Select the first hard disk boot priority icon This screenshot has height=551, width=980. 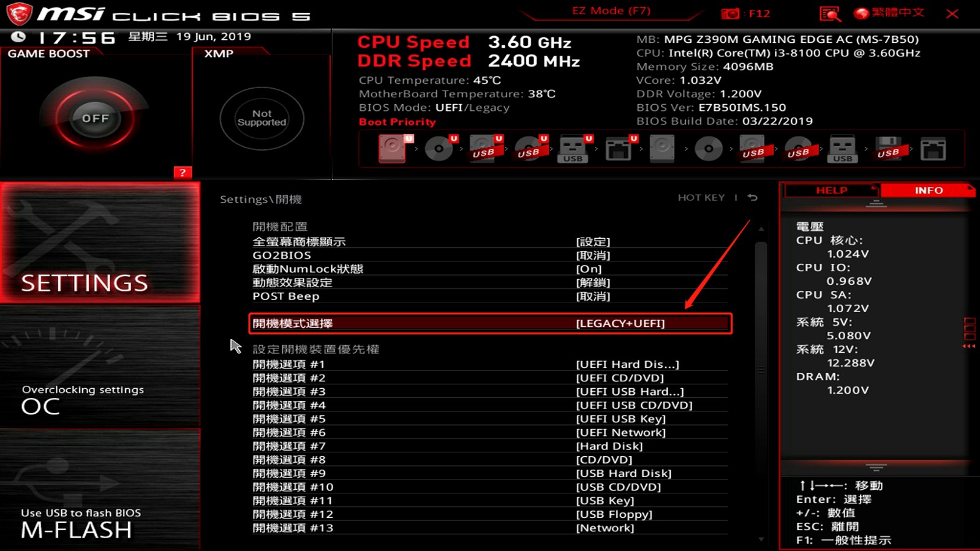[392, 147]
